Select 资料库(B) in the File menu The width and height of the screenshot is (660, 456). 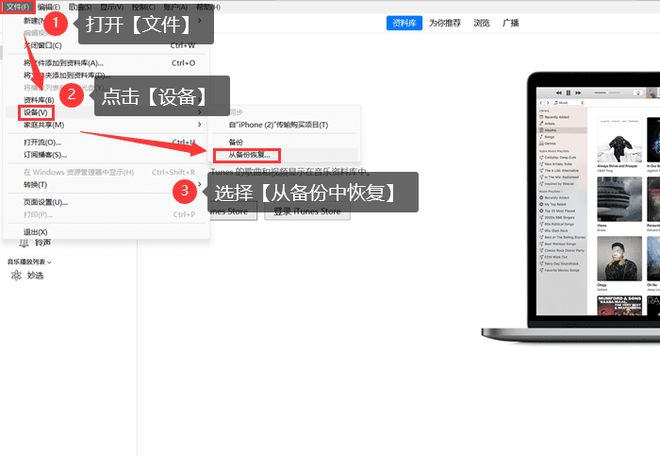pyautogui.click(x=39, y=100)
